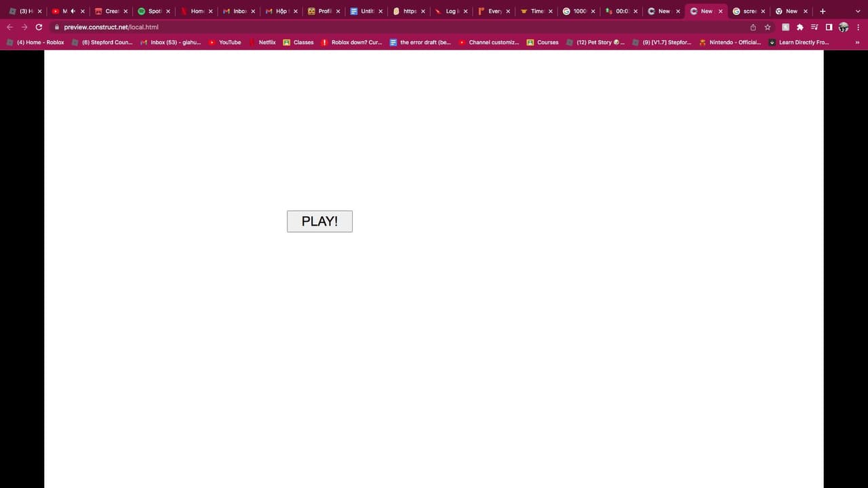This screenshot has width=868, height=488.
Task: Close the 1000 Google tab
Action: click(593, 11)
